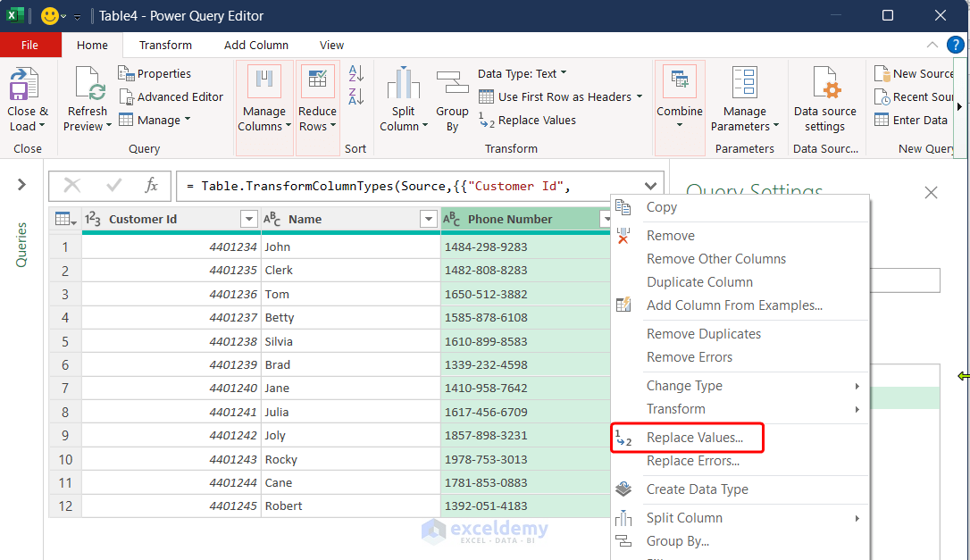Viewport: 970px width, 560px height.
Task: Switch to the View tab
Action: 331,46
